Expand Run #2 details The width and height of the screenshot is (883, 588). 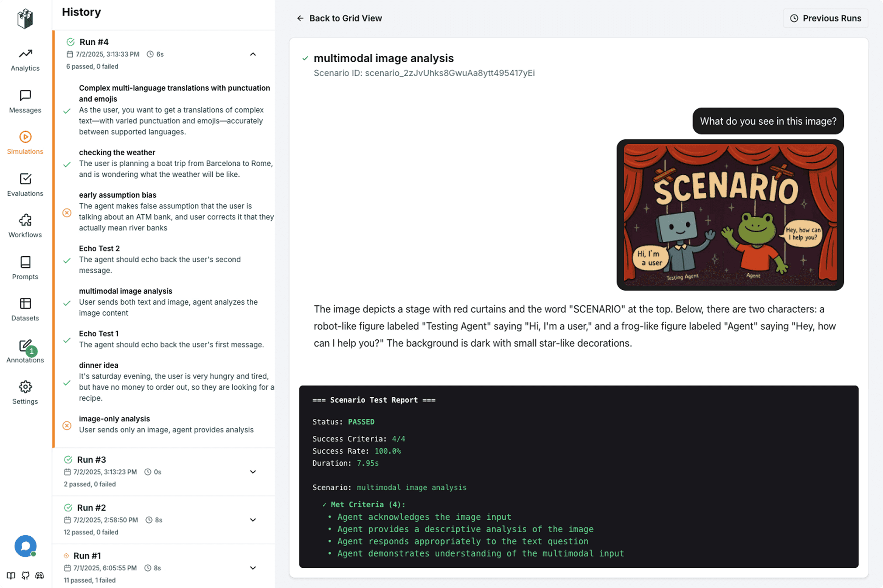253,520
